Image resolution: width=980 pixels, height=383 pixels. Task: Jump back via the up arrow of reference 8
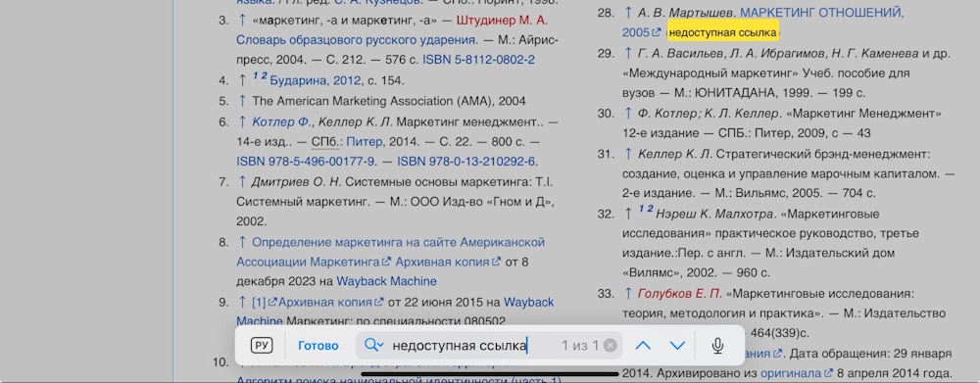242,242
